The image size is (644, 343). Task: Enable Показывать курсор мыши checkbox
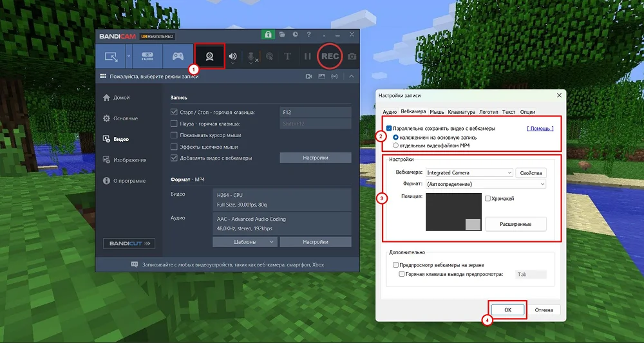click(x=174, y=135)
